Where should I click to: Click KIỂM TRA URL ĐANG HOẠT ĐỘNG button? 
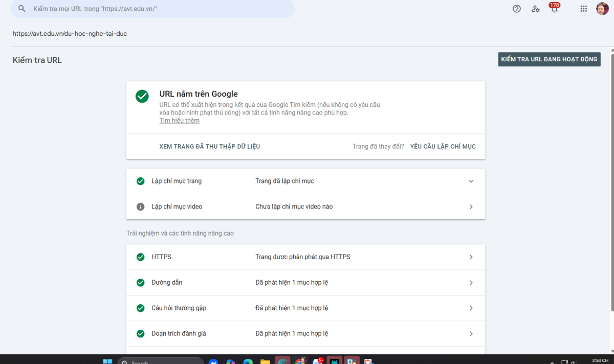[549, 59]
